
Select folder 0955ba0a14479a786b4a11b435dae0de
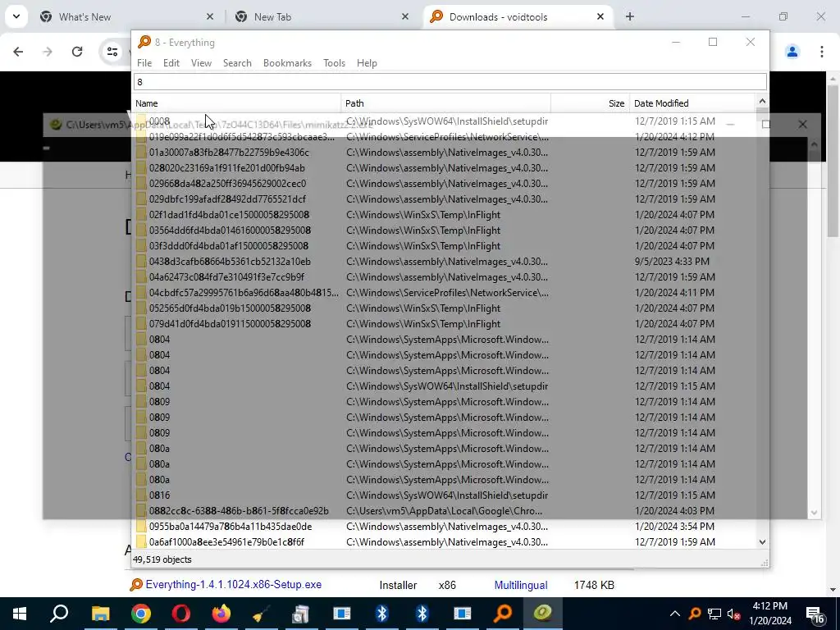click(231, 527)
